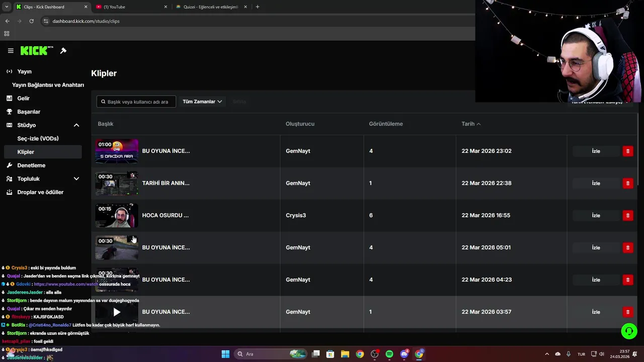Viewport: 644px width, 362px height.
Task: Open the HOCA OSURDU 00:15 thumbnail
Action: pos(117,215)
